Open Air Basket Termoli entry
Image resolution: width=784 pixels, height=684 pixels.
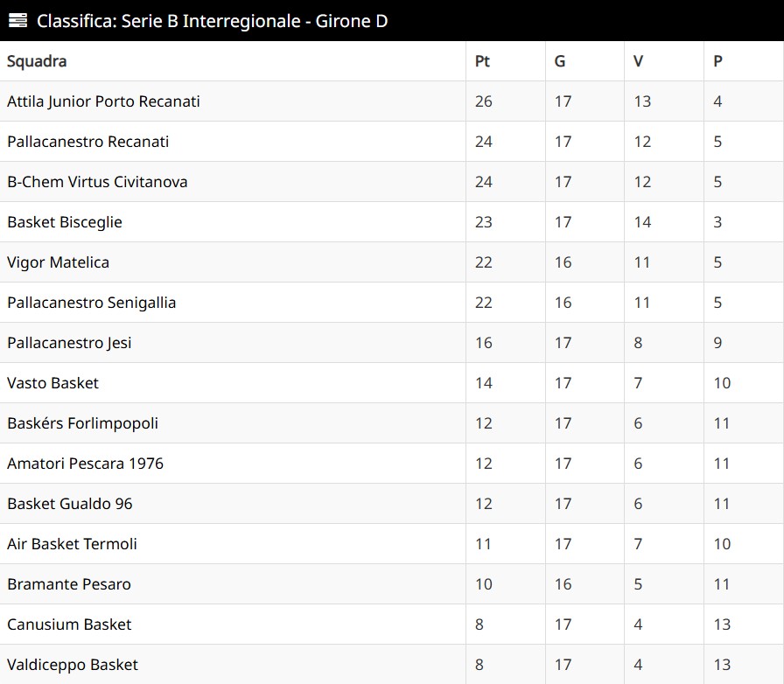[72, 544]
